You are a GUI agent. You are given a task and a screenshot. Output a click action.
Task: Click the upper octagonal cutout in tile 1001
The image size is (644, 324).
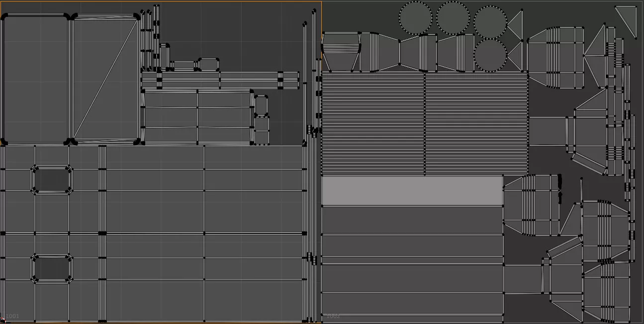tap(52, 180)
